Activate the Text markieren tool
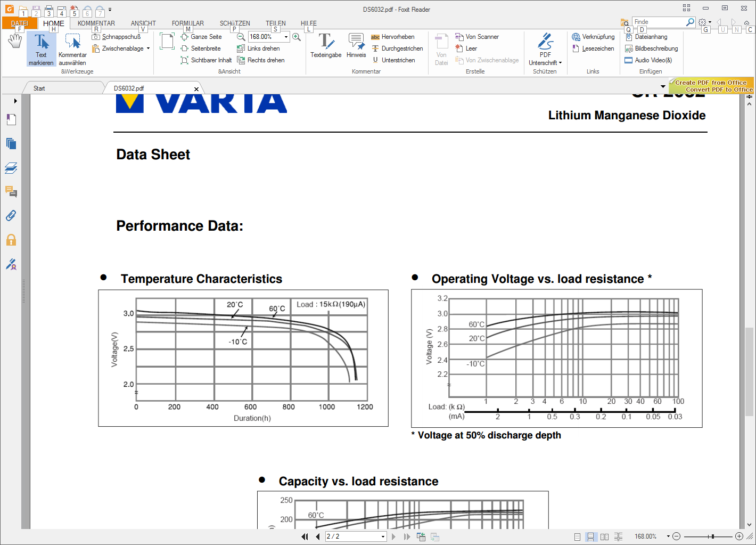Screen dimensions: 756x545 coord(41,49)
